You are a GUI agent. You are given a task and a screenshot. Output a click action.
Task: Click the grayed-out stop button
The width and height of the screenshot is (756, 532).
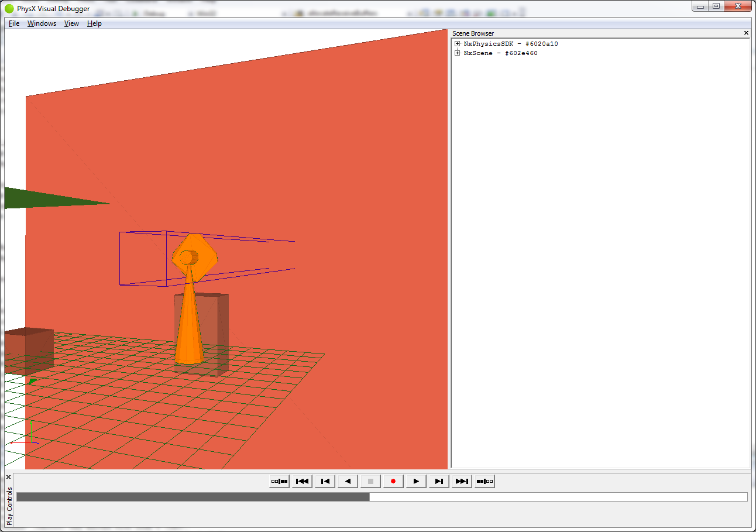tap(370, 482)
